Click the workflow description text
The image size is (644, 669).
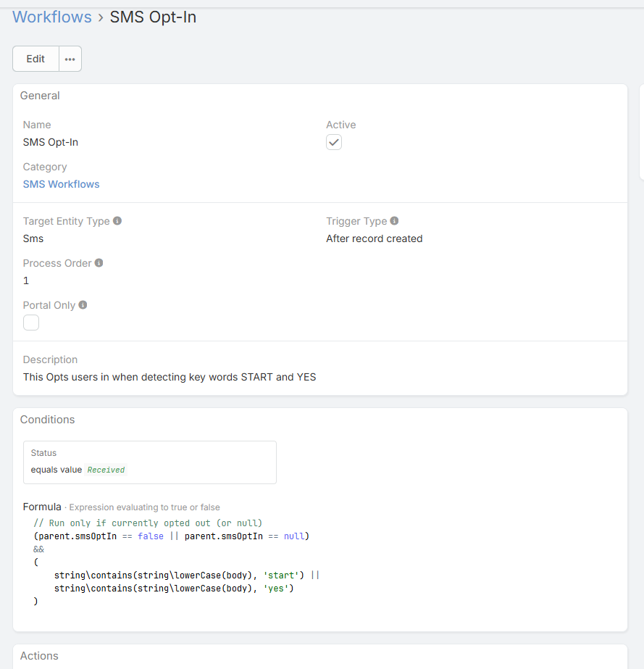(170, 377)
